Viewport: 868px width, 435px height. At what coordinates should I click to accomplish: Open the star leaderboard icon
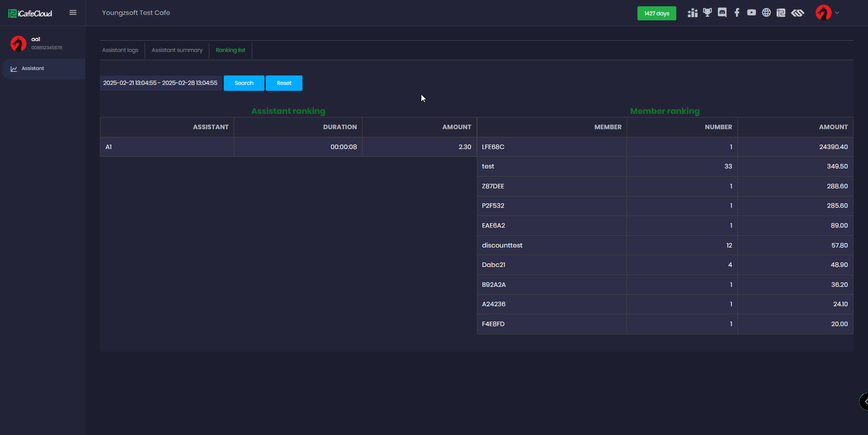692,13
